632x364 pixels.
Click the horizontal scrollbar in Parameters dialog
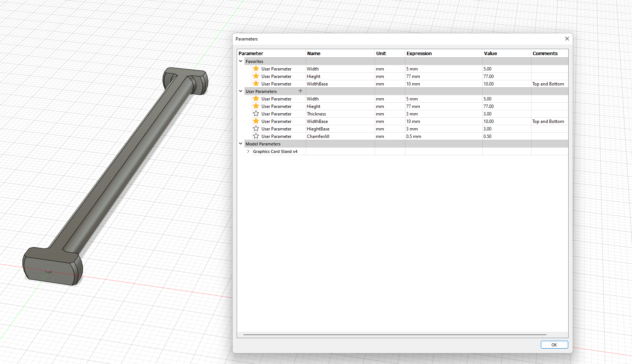(395, 334)
